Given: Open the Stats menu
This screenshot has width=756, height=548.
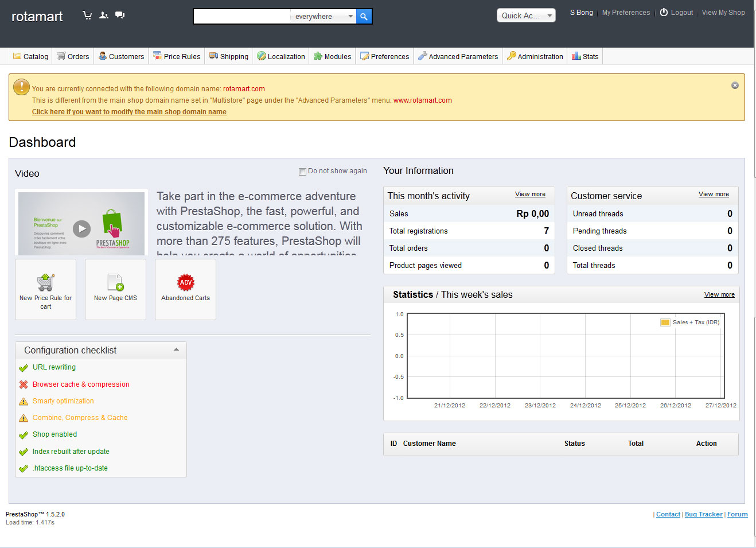Looking at the screenshot, I should (x=585, y=56).
